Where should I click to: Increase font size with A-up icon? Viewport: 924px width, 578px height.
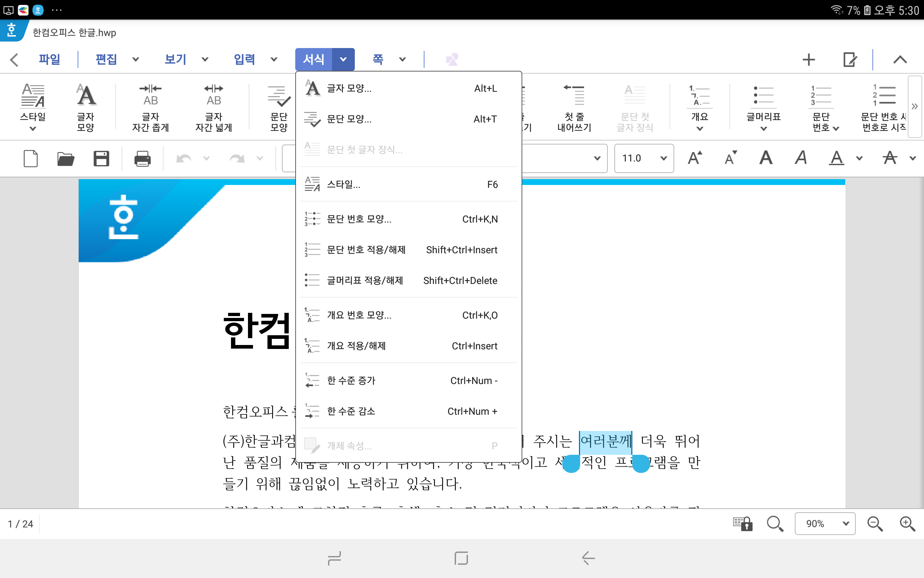click(695, 158)
